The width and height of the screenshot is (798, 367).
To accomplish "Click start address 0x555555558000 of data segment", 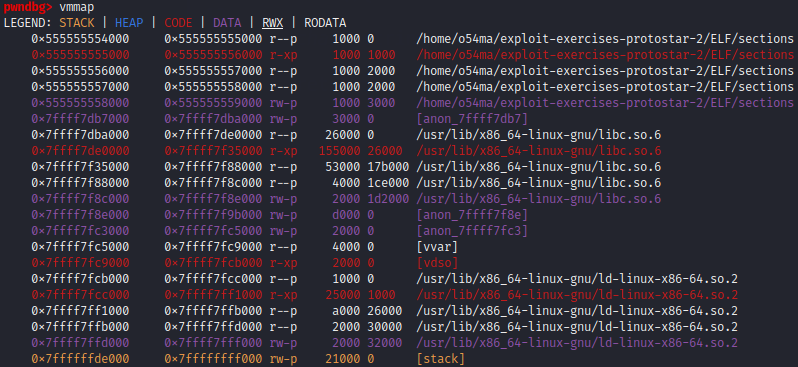I will point(80,103).
